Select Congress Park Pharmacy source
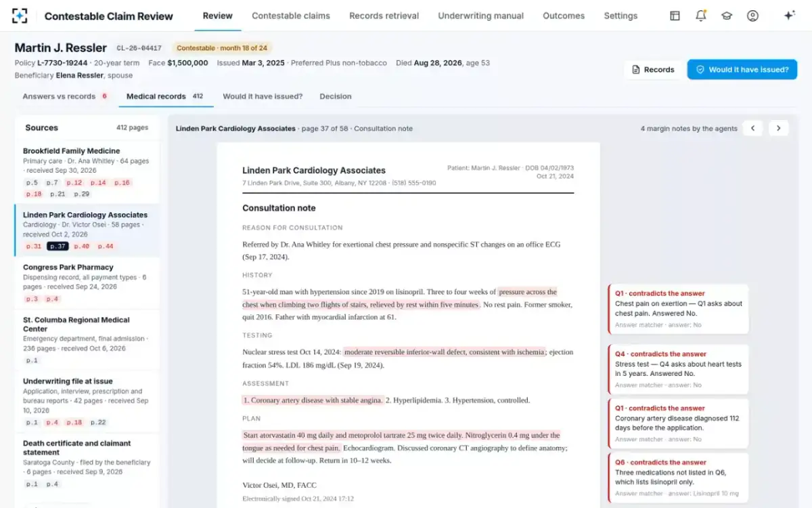812x508 pixels. coord(87,283)
